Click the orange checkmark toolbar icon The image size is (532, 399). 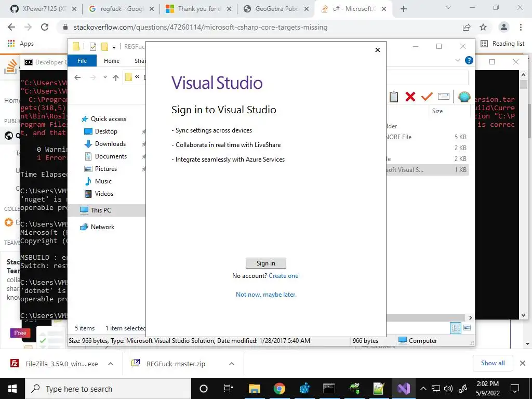[427, 97]
